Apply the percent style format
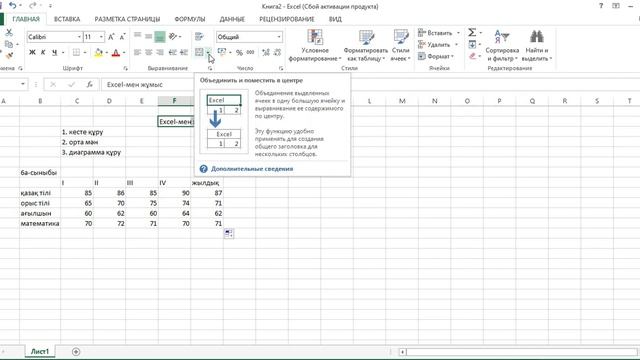The image size is (640, 360). click(x=239, y=52)
